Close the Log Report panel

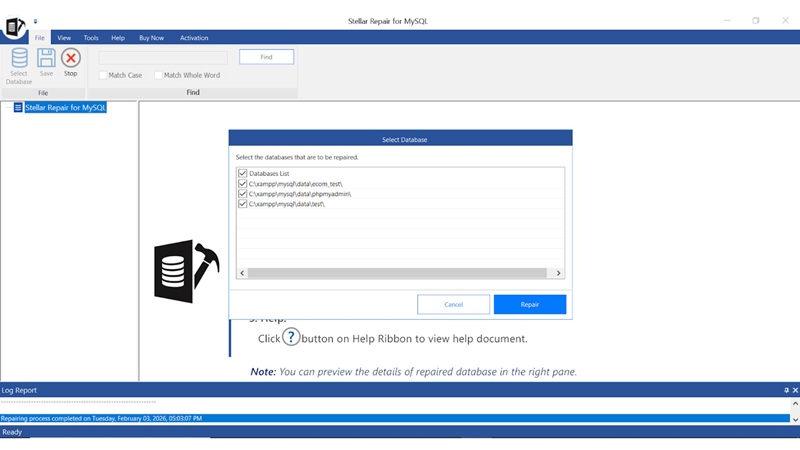coord(795,389)
